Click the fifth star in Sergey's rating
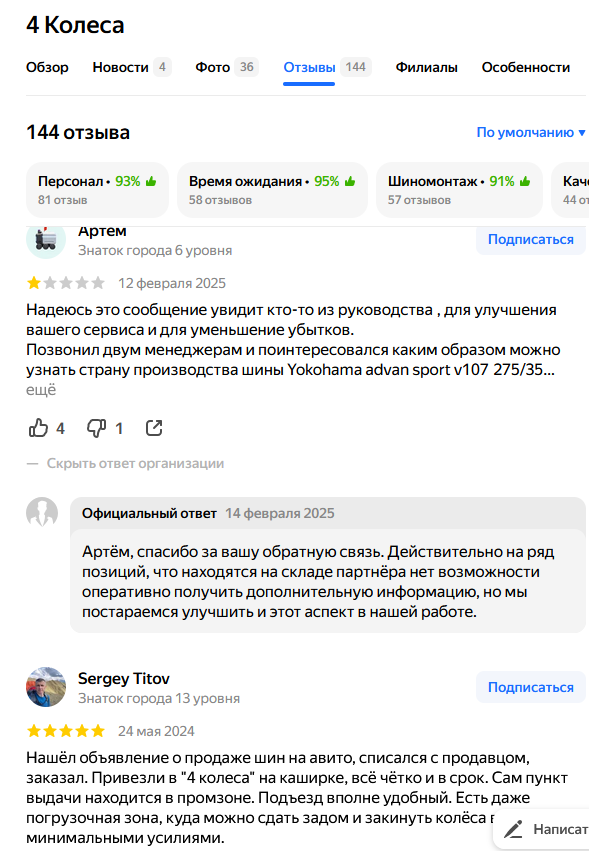The image size is (589, 851). [95, 730]
